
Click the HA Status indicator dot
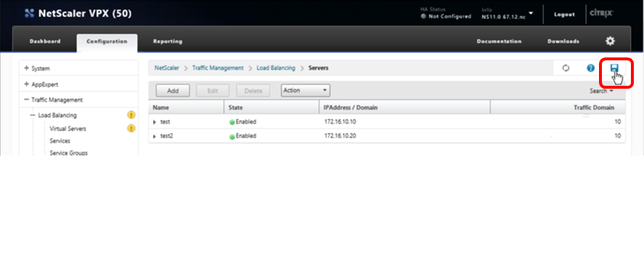(423, 17)
